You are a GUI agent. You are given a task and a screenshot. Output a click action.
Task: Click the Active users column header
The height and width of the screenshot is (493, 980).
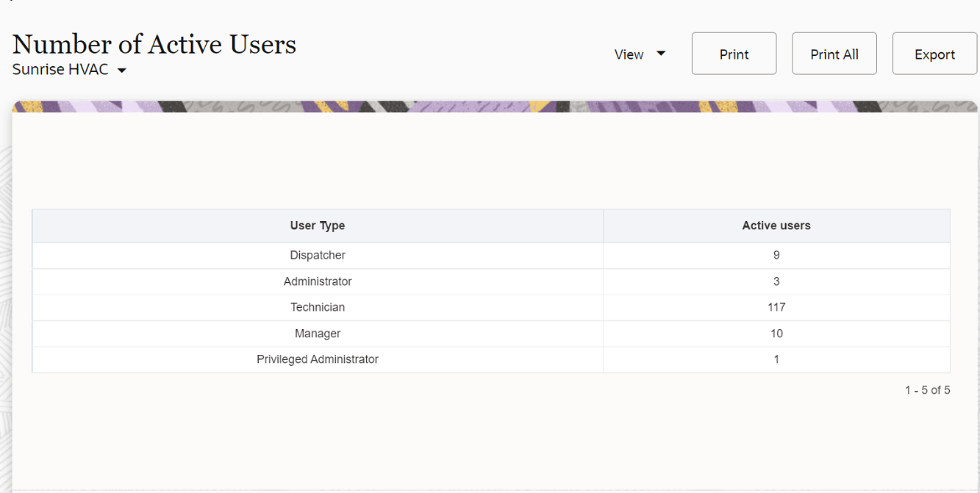tap(776, 226)
